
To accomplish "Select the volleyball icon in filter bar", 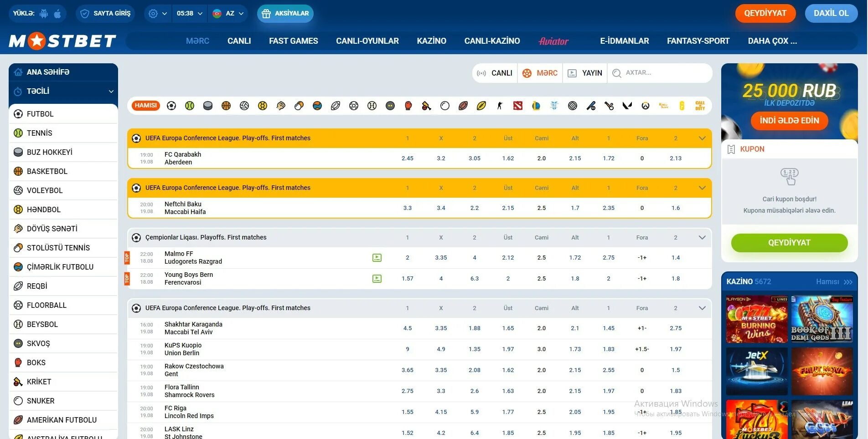I will (244, 106).
